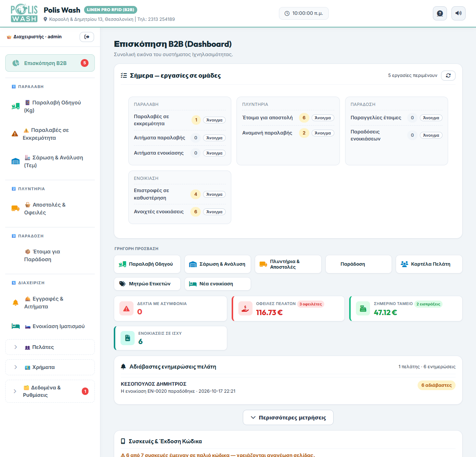Viewport: 476px width, 457px height.
Task: Click Άνοιγμα for Παραγγελίες έτοιμες
Action: 431,118
